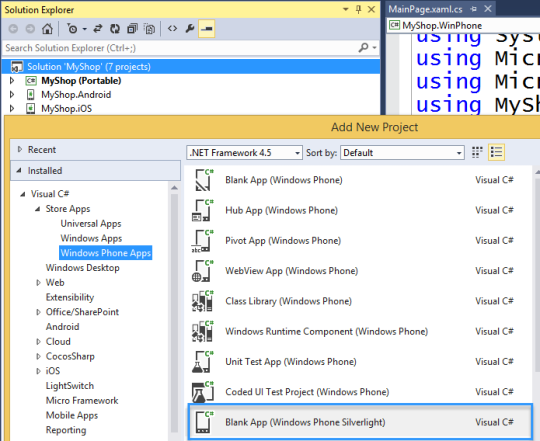Select Solution 'MyShop' (7 projects) node

click(191, 66)
